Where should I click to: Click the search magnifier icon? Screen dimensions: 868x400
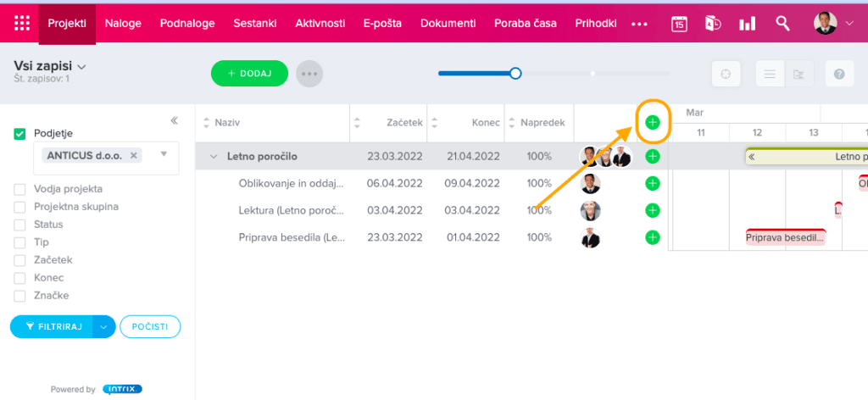tap(783, 24)
